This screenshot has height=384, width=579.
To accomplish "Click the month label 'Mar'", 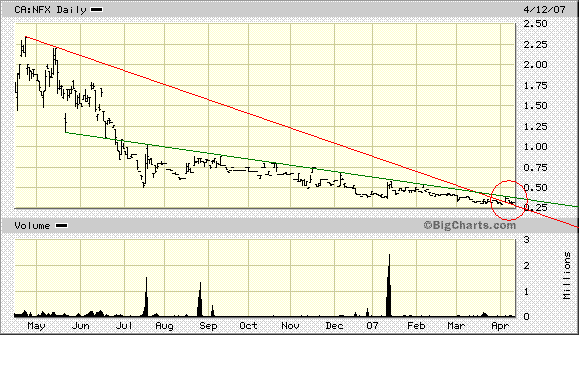I will [x=456, y=326].
